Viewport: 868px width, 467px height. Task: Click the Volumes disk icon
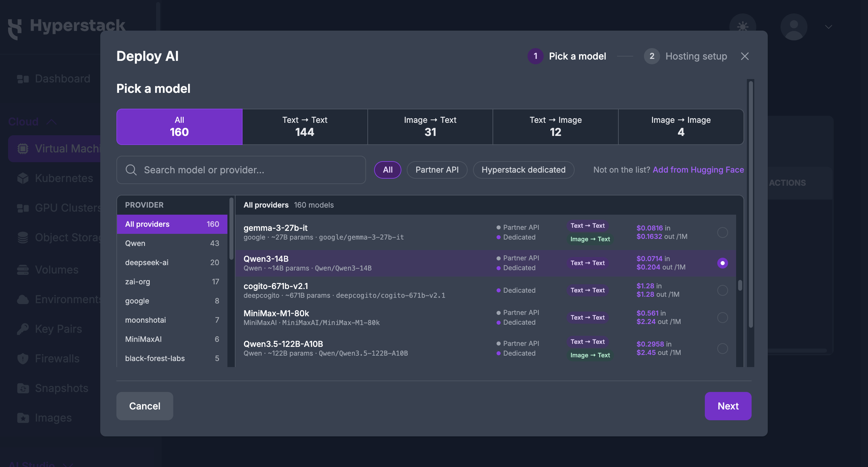coord(23,270)
